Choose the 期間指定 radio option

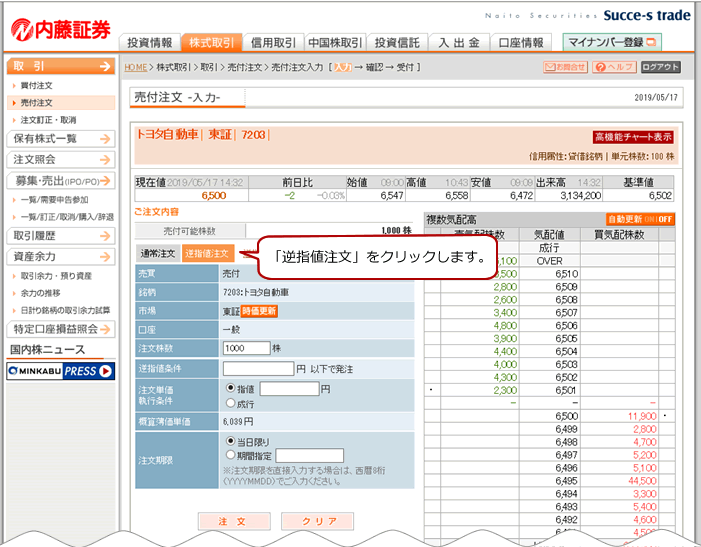click(x=232, y=455)
